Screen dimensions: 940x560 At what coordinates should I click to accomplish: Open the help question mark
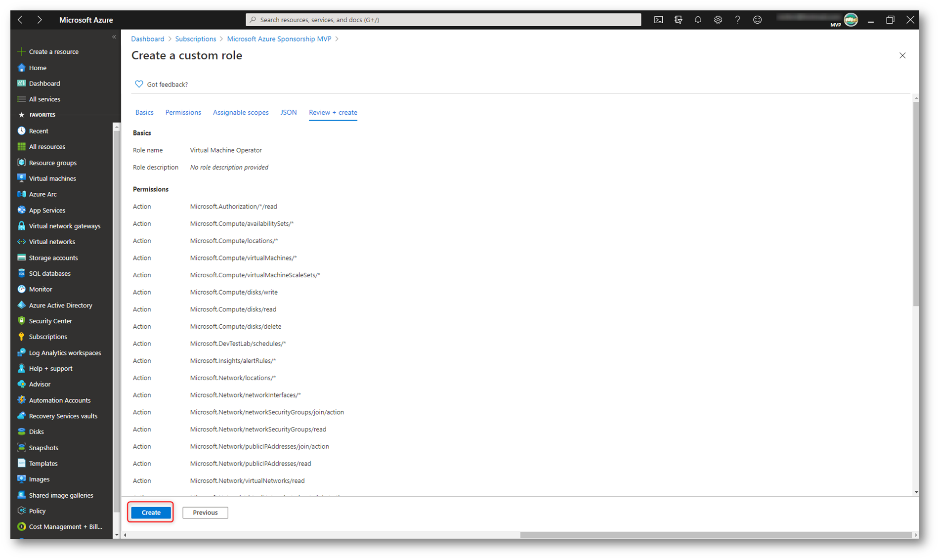click(x=737, y=20)
